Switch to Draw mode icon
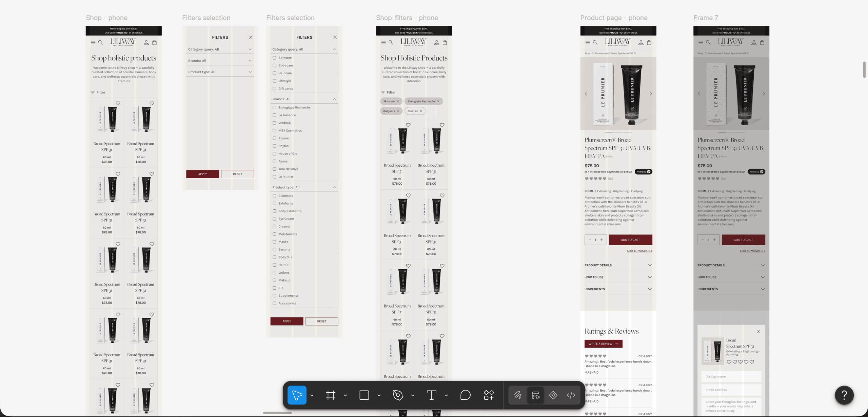Image resolution: width=868 pixels, height=417 pixels. (x=517, y=395)
